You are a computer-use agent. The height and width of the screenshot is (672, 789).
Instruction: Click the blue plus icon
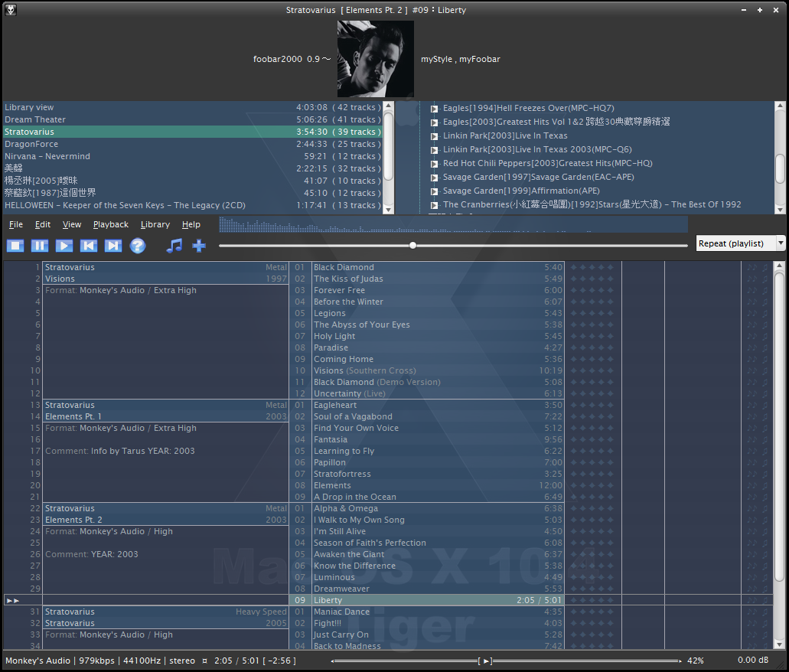point(199,246)
